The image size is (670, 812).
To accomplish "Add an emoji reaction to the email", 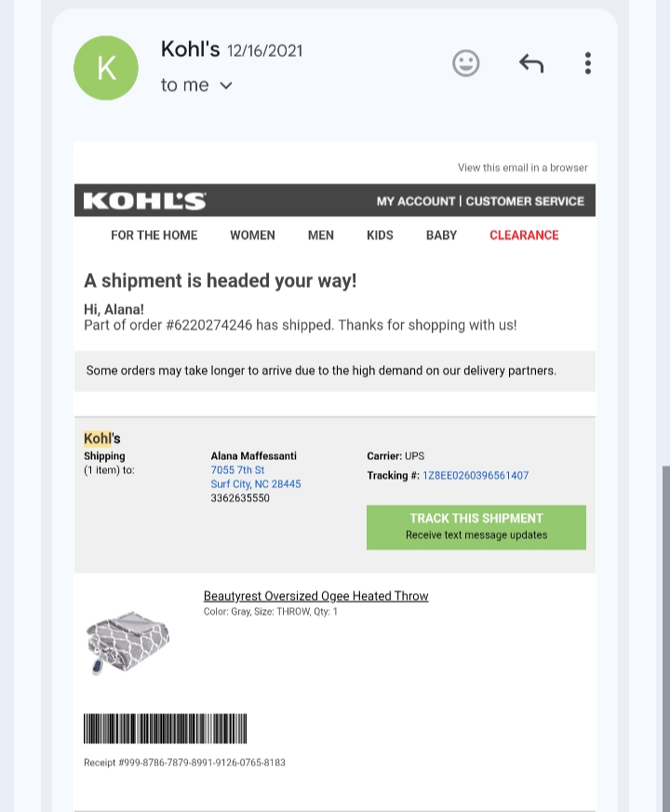I will click(465, 63).
